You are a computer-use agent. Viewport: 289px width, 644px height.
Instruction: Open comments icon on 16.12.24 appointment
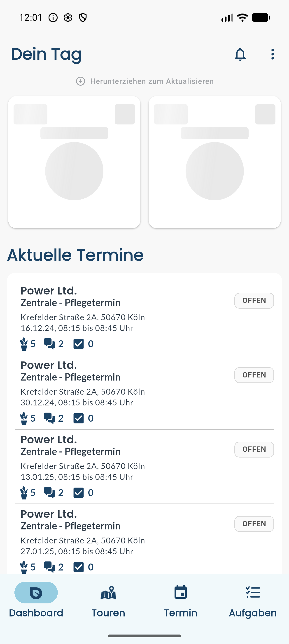tap(49, 344)
